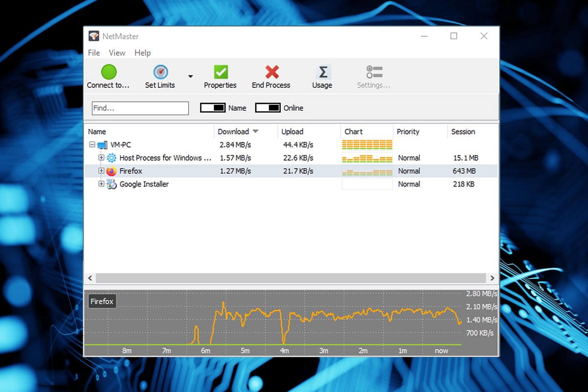Click the NetMaster app icon in title bar
This screenshot has height=392, width=588.
93,36
